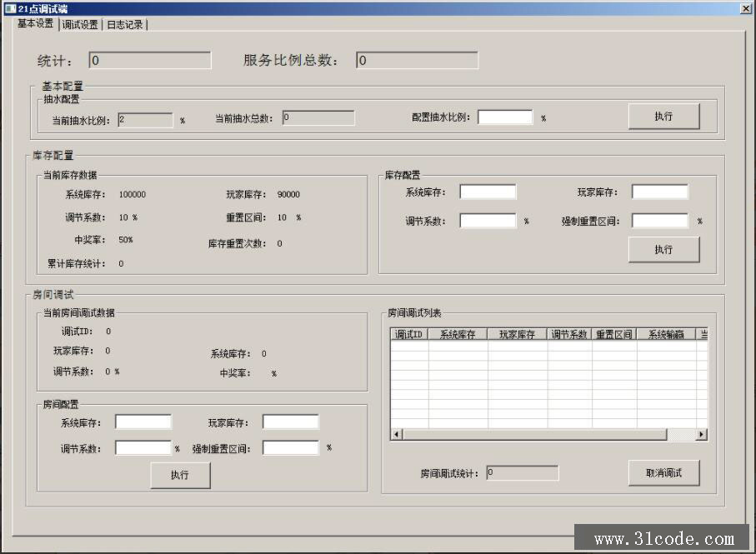Click 玩家库存 field in 库存配置 panel

click(x=659, y=192)
